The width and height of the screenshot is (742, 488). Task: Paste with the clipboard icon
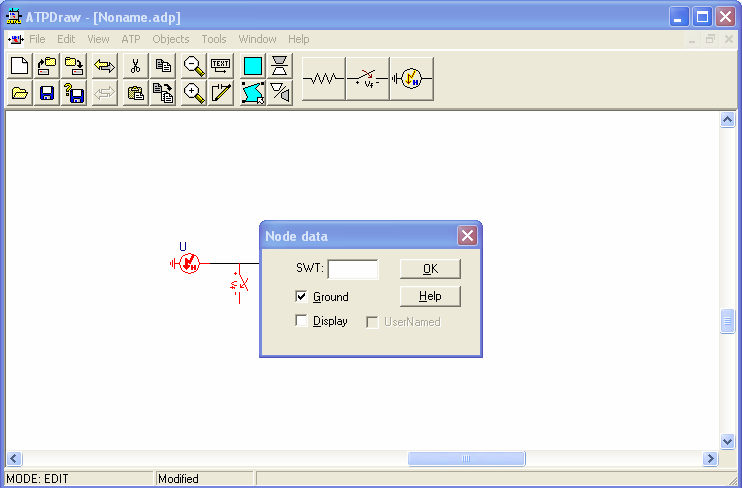point(136,93)
